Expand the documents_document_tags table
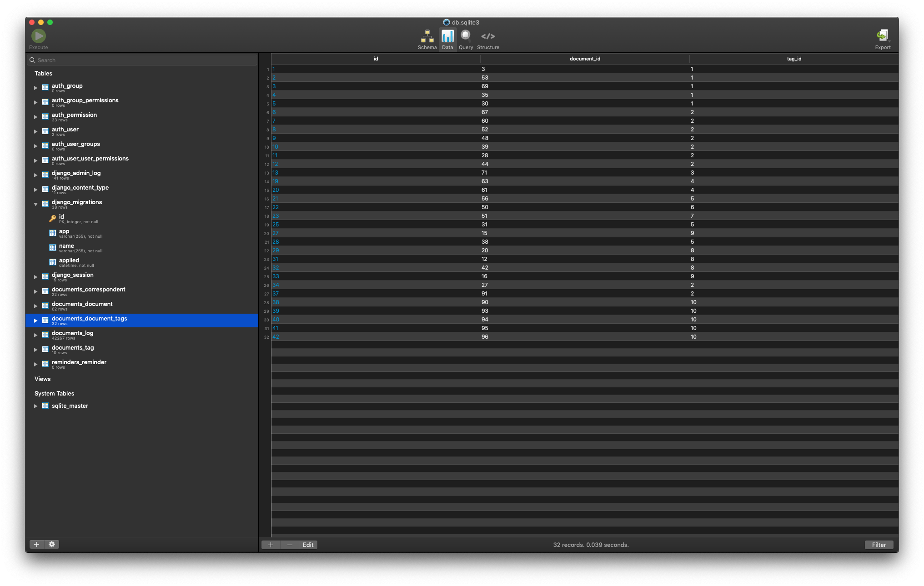This screenshot has width=924, height=586. [35, 321]
